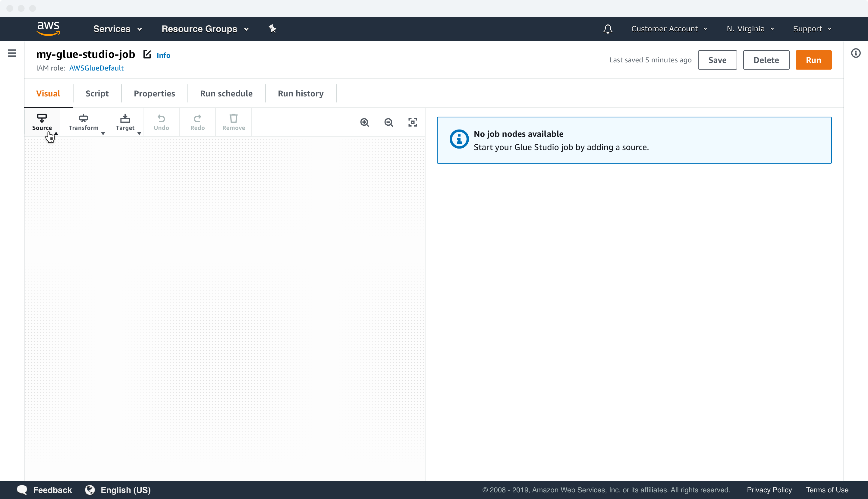This screenshot has width=868, height=499.
Task: Click the Undo toolbar button
Action: pos(161,122)
